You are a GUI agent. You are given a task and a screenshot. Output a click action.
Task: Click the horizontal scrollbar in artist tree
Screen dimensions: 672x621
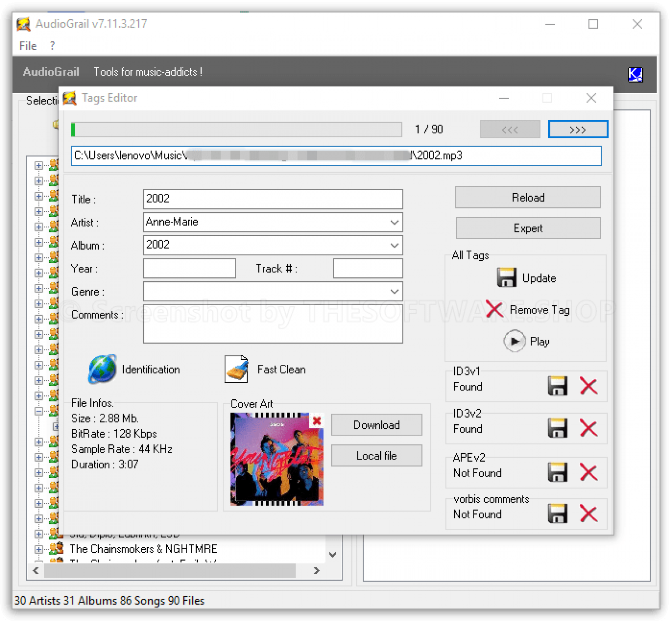coord(170,570)
